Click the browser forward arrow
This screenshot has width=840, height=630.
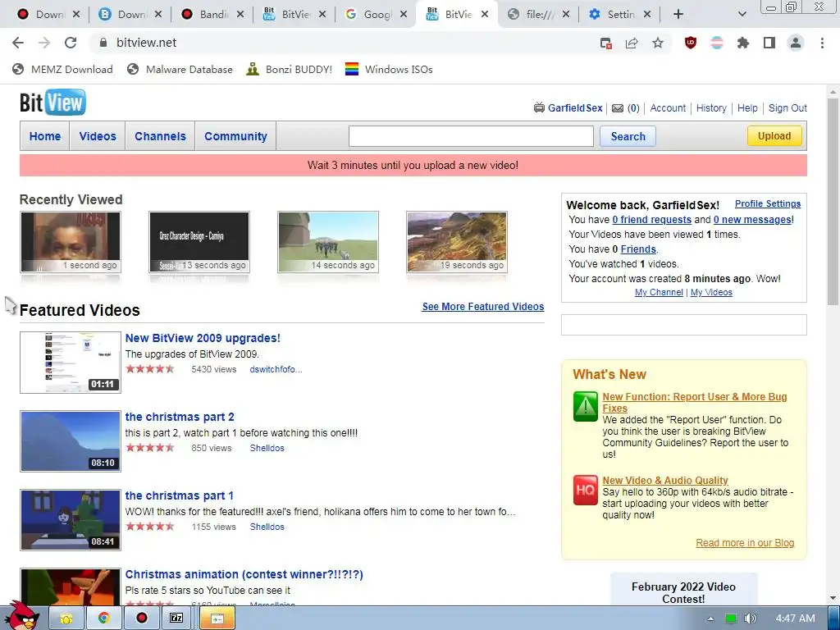pos(44,43)
